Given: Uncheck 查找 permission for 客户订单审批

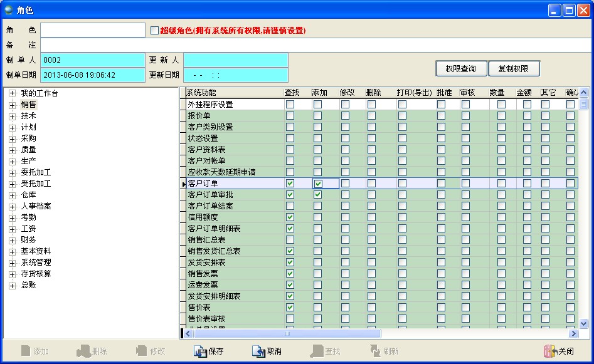Looking at the screenshot, I should (x=290, y=195).
